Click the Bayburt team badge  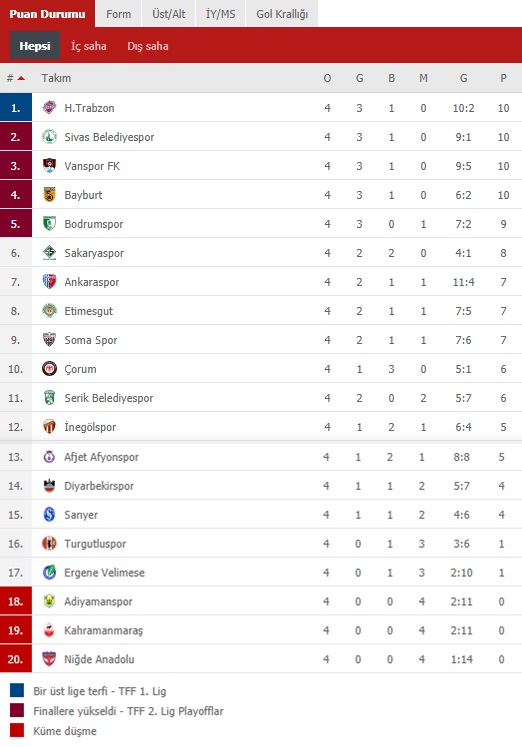point(49,195)
